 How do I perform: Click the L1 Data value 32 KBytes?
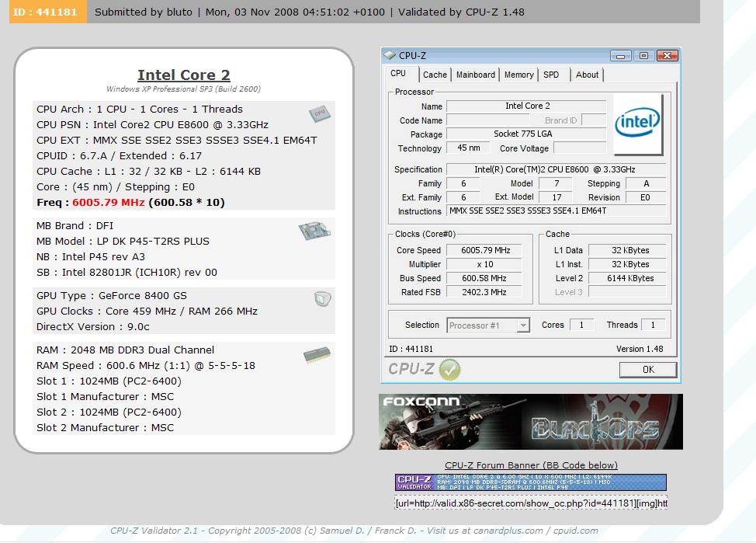[x=628, y=250]
